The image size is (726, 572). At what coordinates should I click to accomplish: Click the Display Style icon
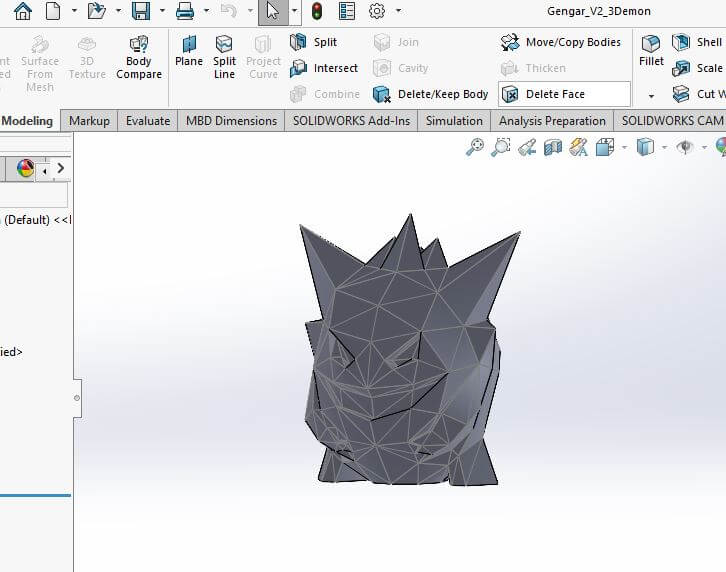click(645, 147)
